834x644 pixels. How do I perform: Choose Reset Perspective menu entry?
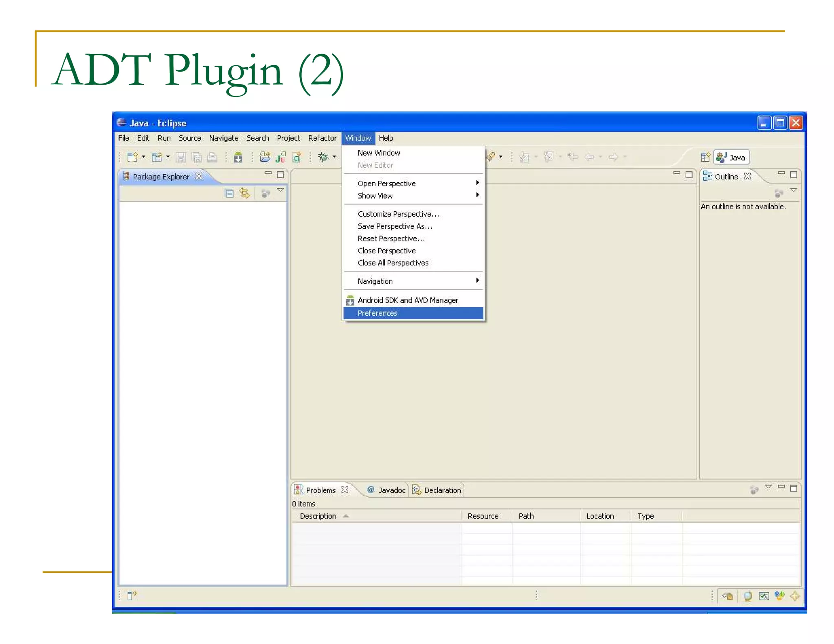point(413,239)
